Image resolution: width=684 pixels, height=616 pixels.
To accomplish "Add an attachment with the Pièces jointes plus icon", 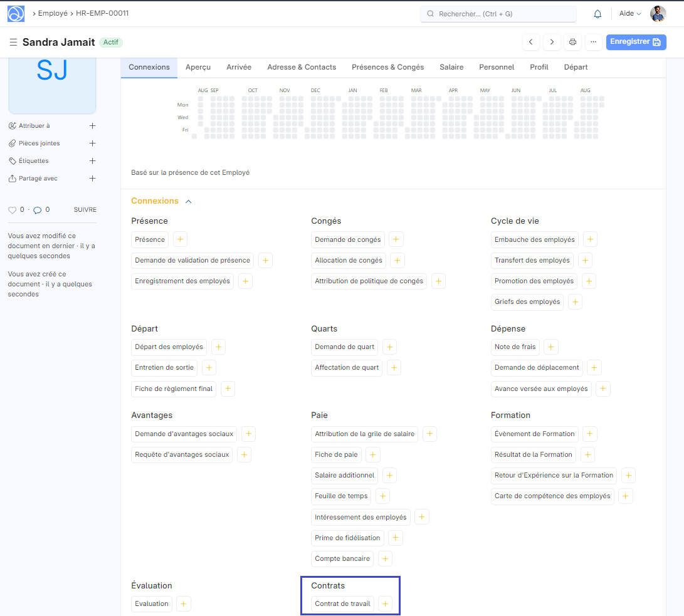I will coord(92,143).
